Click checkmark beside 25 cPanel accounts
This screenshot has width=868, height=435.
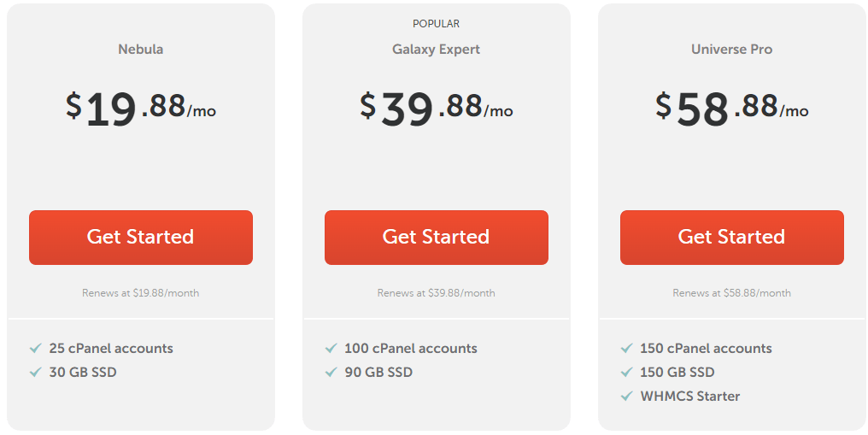(x=35, y=348)
